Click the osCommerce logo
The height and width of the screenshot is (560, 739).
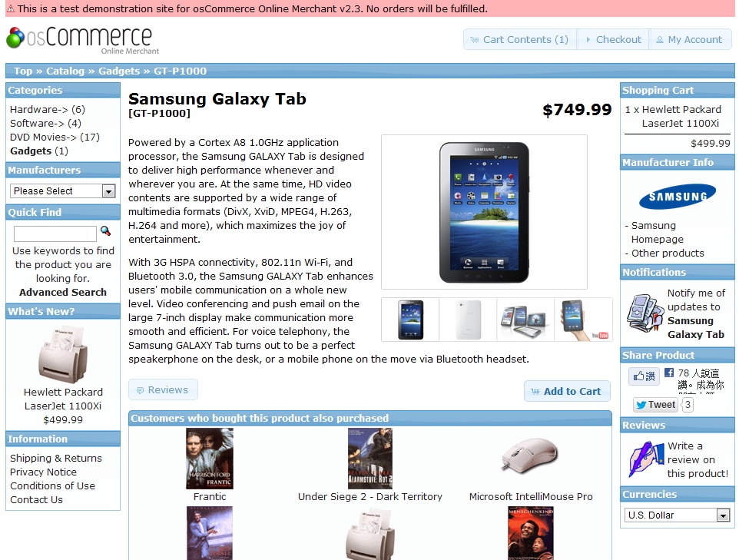(83, 40)
